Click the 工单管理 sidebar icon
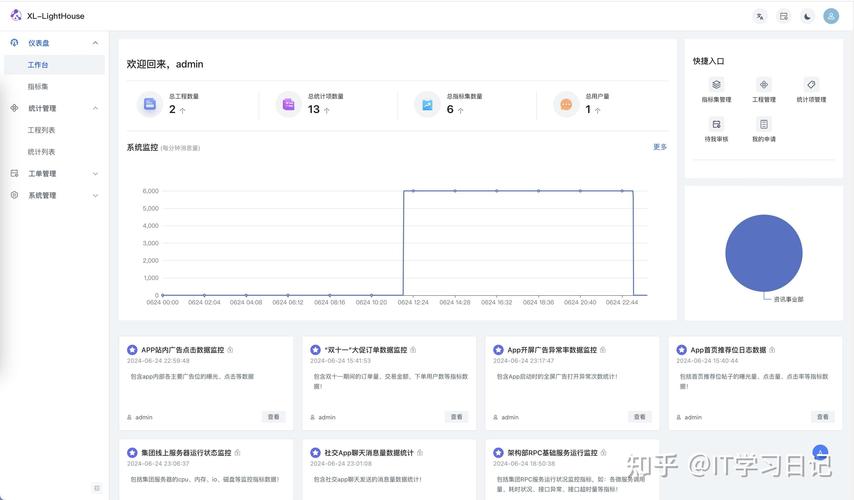 (x=14, y=173)
